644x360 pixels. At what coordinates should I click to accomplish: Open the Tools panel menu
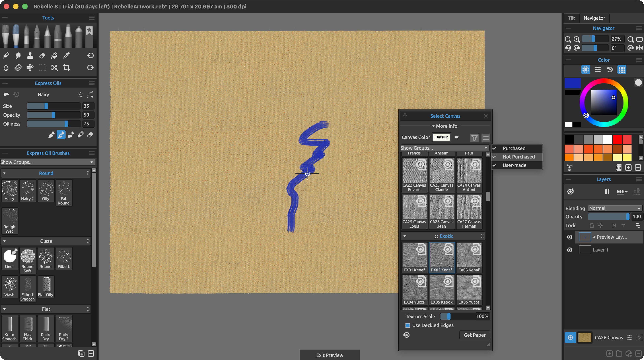pos(92,18)
